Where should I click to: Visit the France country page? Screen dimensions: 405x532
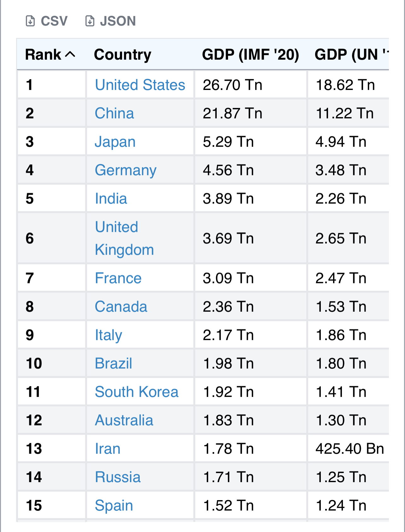[x=118, y=278]
